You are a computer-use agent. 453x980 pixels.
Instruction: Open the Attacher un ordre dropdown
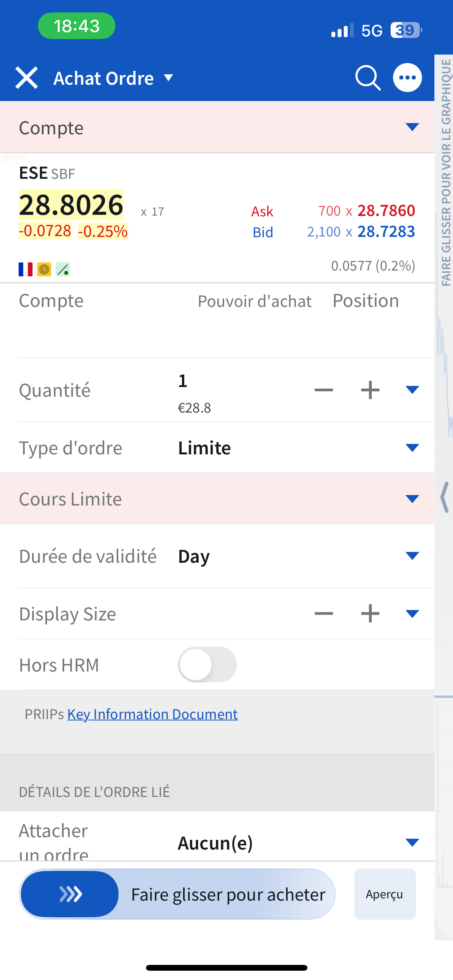[x=412, y=843]
